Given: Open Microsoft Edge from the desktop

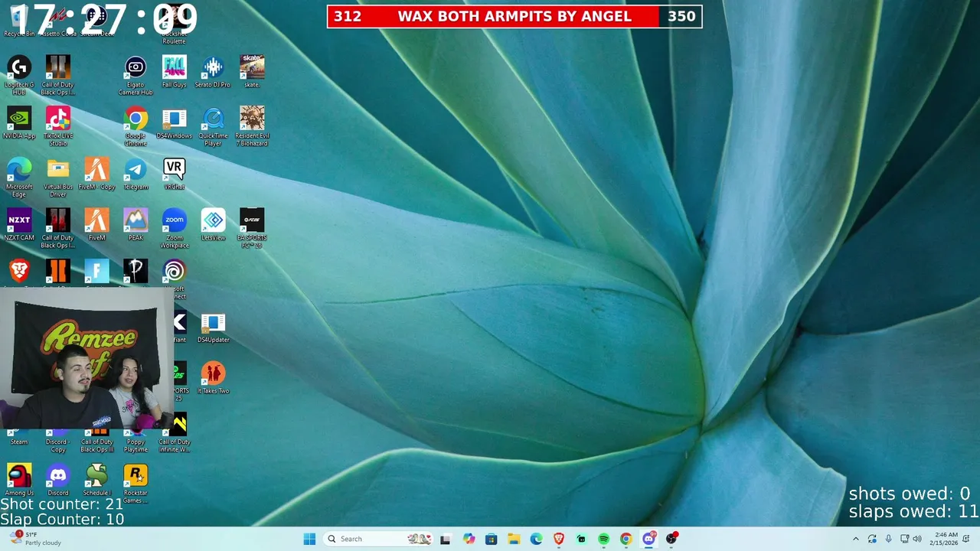Looking at the screenshot, I should click(x=19, y=178).
